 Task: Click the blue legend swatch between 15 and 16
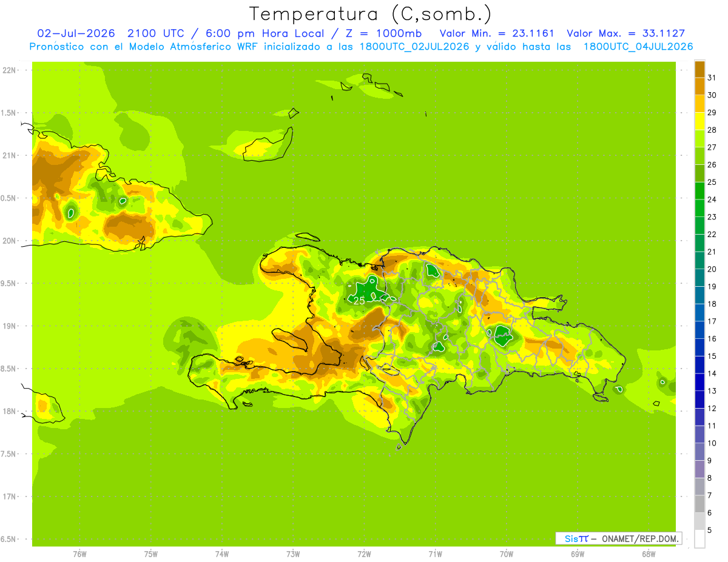point(699,347)
